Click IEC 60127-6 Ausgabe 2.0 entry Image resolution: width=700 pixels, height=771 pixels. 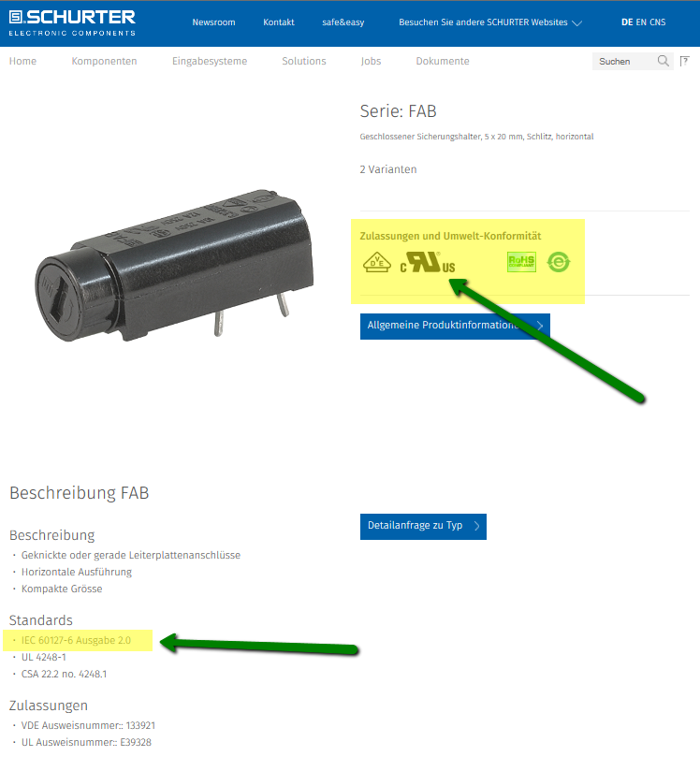click(x=76, y=640)
